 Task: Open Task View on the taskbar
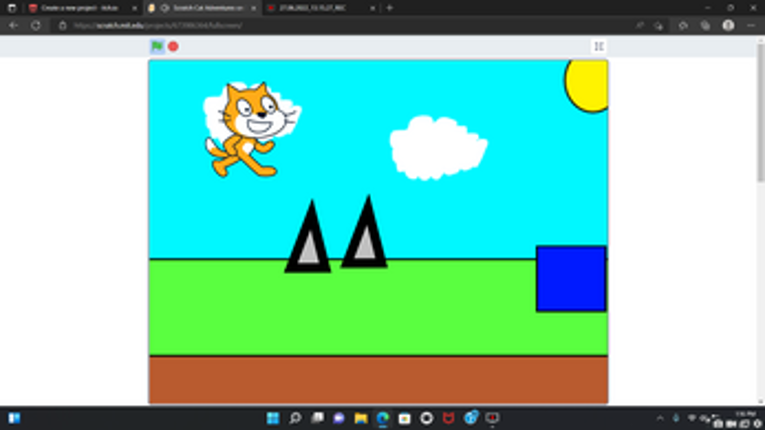tap(317, 418)
